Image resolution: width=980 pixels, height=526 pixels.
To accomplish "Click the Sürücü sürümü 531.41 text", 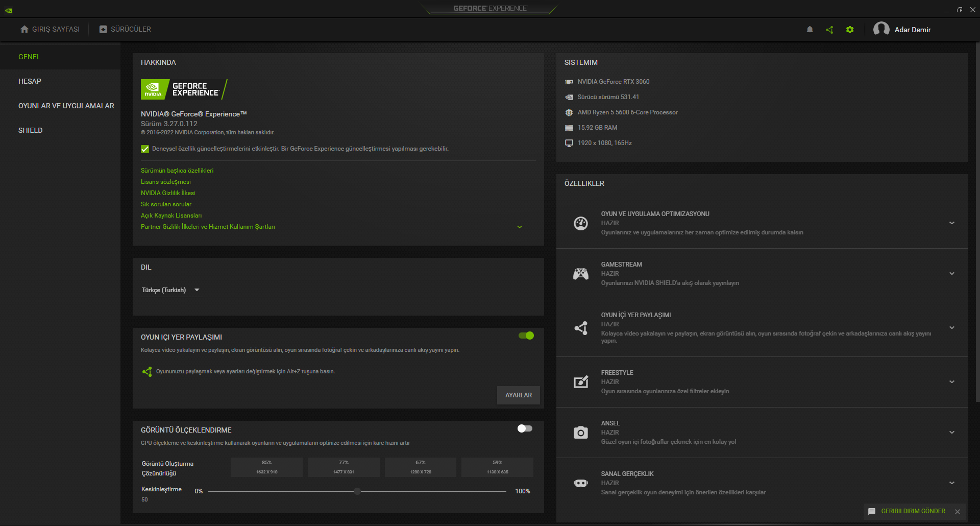I will [608, 97].
